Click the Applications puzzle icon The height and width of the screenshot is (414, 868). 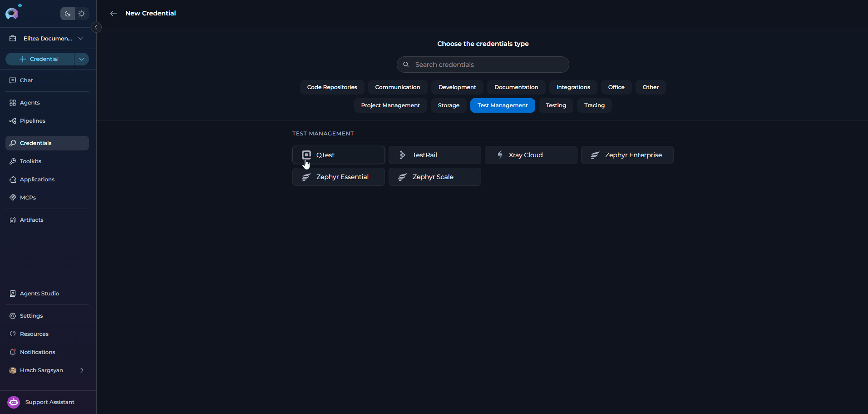click(13, 180)
